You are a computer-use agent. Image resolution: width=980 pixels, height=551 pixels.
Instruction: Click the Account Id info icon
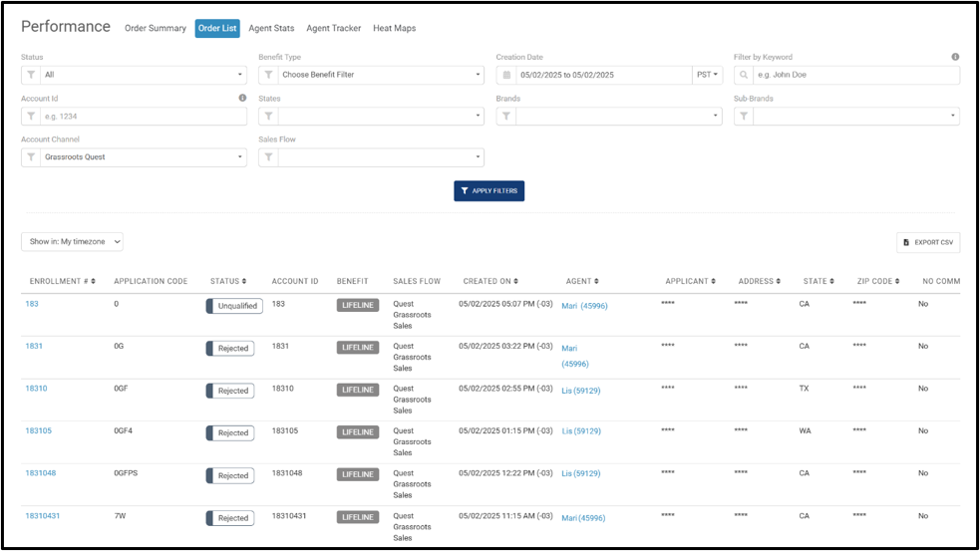242,98
